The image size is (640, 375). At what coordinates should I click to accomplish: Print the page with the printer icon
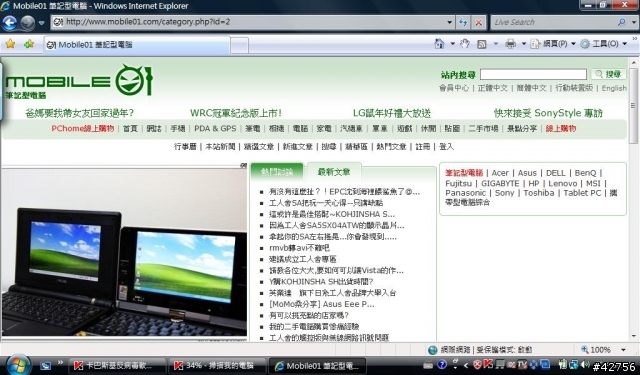click(x=510, y=44)
